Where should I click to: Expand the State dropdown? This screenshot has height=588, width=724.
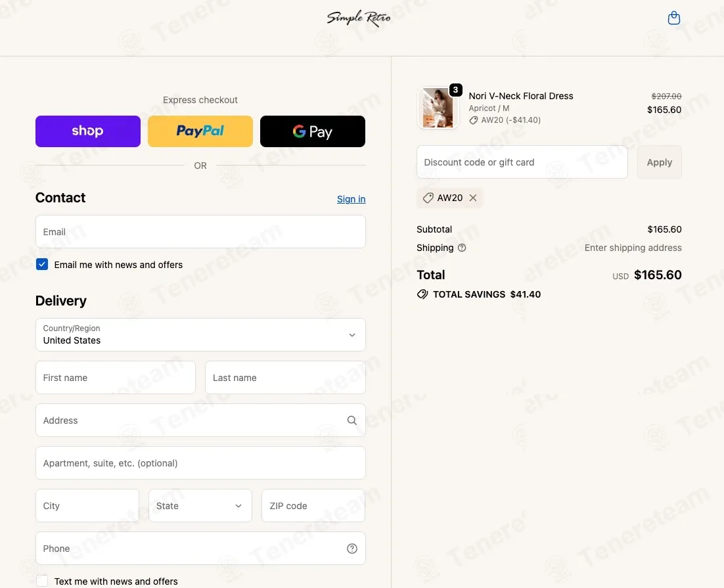click(x=200, y=506)
